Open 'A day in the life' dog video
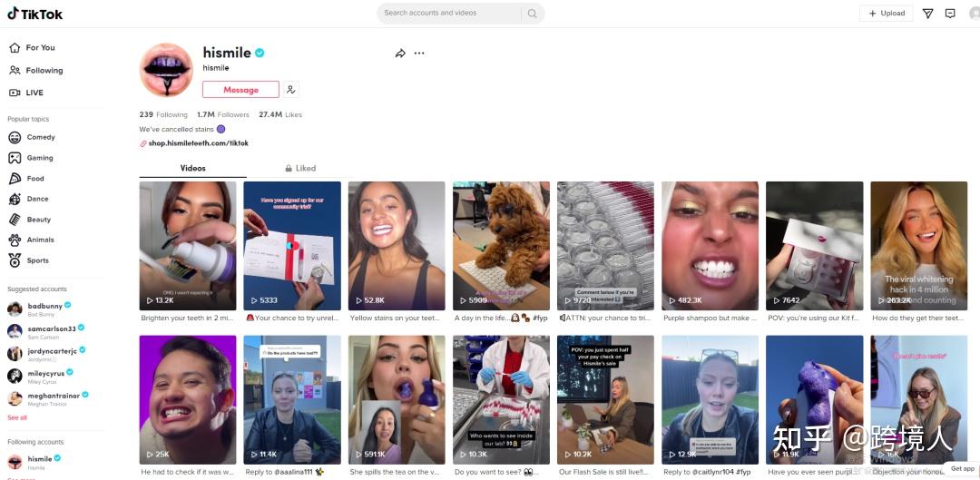 point(501,246)
